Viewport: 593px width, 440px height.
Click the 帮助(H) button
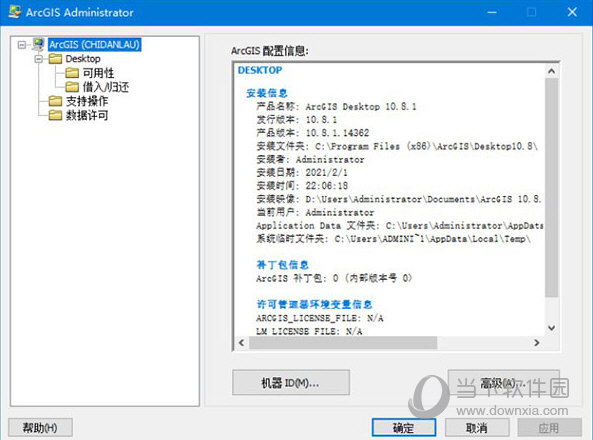point(40,428)
